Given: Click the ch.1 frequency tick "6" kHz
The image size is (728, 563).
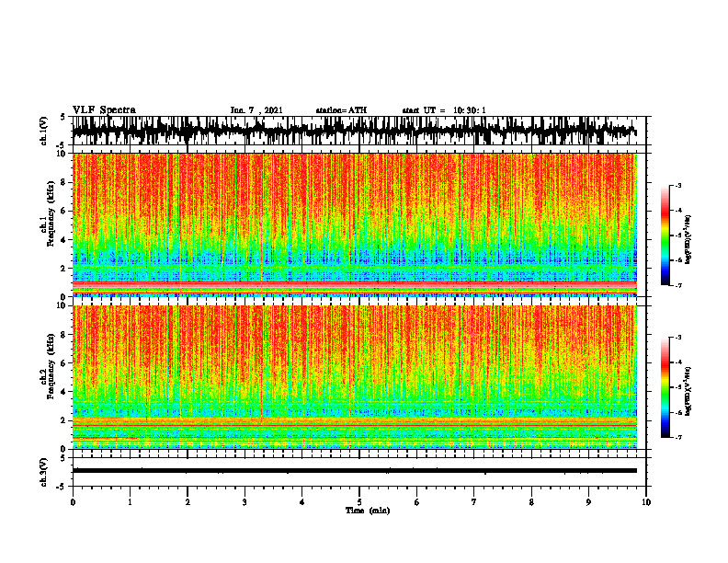Looking at the screenshot, I should (x=64, y=212).
